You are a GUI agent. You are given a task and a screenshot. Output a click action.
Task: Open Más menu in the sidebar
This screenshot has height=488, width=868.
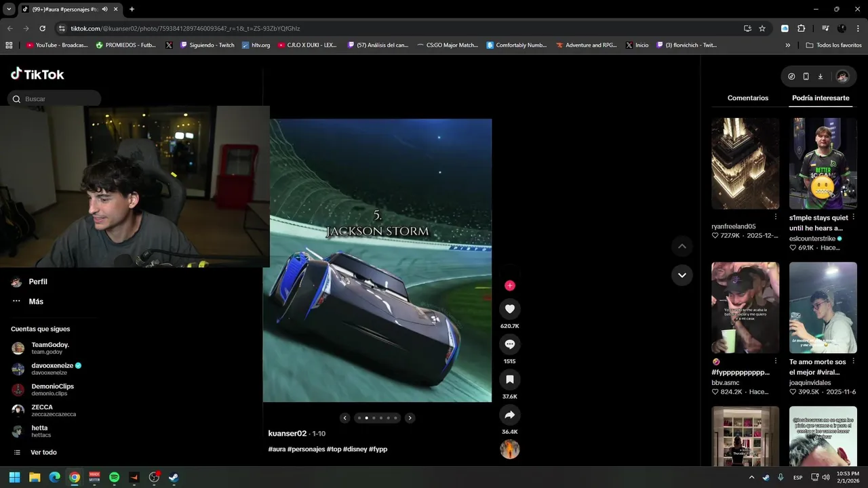pos(27,302)
